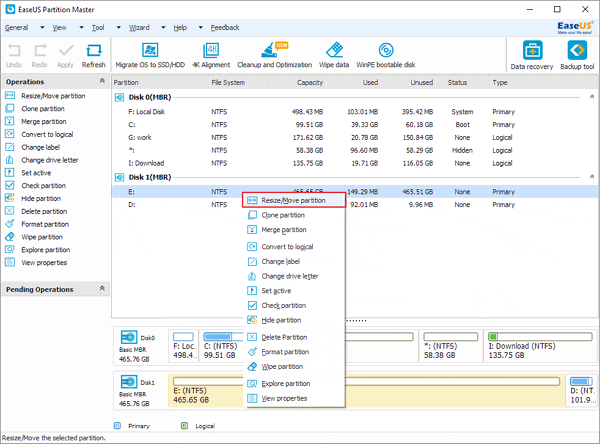Choose Change label from context menu

[x=294, y=261]
